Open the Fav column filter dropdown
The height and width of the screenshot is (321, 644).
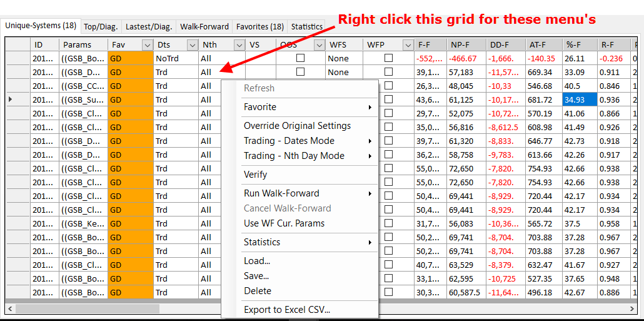pos(147,45)
